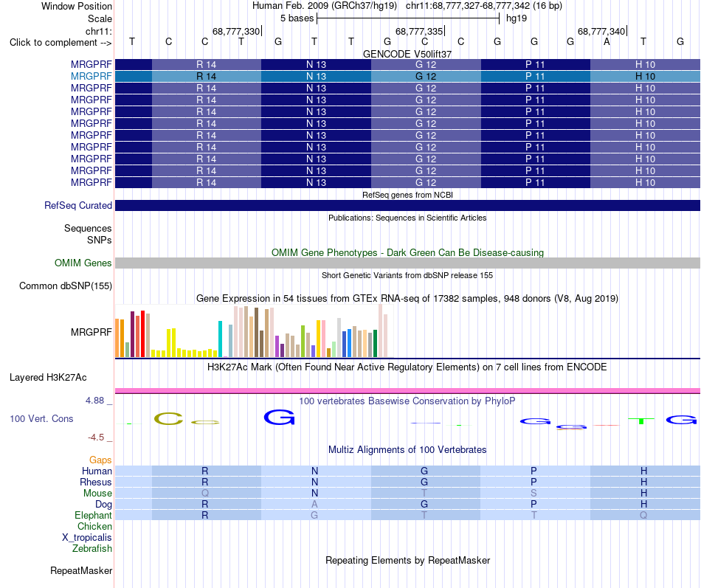Click the Gaps label in the Multiz track
The height and width of the screenshot is (588, 701).
pyautogui.click(x=100, y=460)
